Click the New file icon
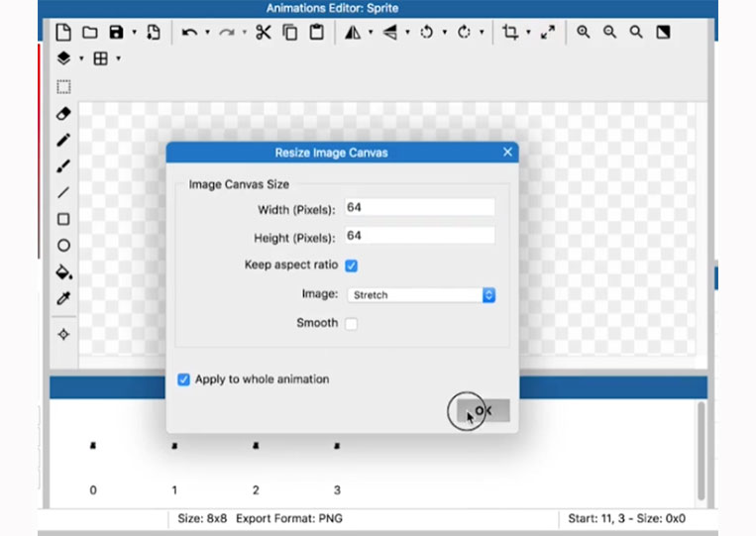This screenshot has width=756, height=536. (x=63, y=33)
